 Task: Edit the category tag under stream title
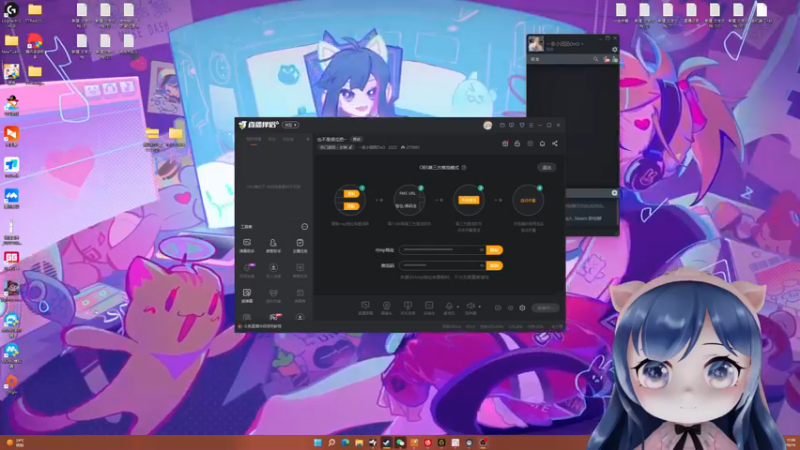tap(337, 147)
